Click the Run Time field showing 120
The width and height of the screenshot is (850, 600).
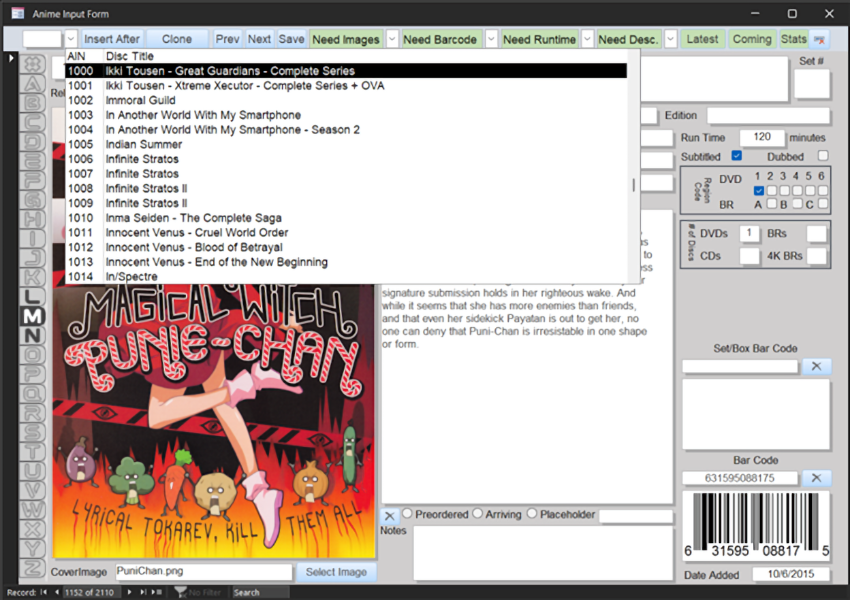coord(762,137)
